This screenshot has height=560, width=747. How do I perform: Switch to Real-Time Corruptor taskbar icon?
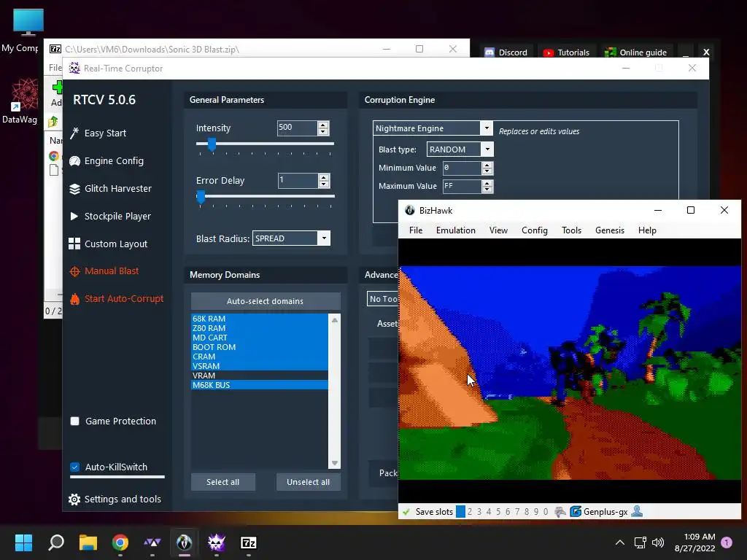coord(216,542)
